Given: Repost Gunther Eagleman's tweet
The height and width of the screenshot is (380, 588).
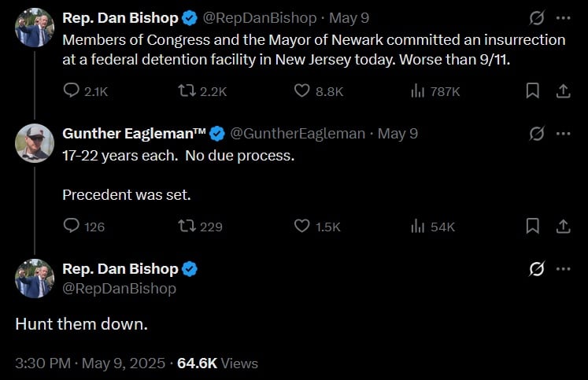Looking at the screenshot, I should (187, 227).
